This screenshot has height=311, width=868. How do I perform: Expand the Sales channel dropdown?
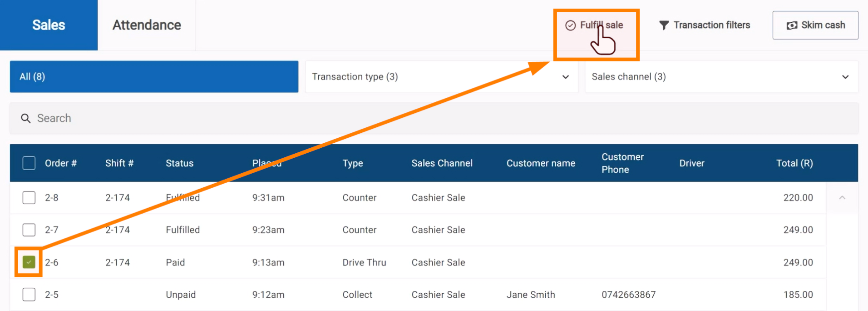tap(721, 77)
